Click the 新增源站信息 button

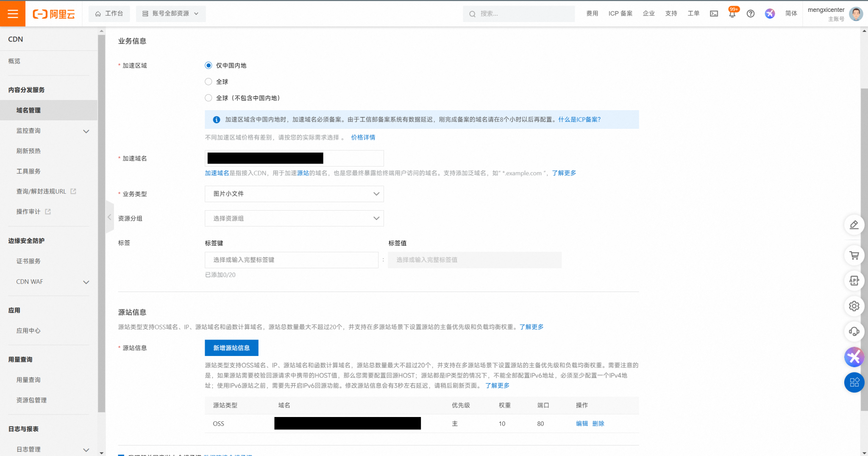pos(231,348)
